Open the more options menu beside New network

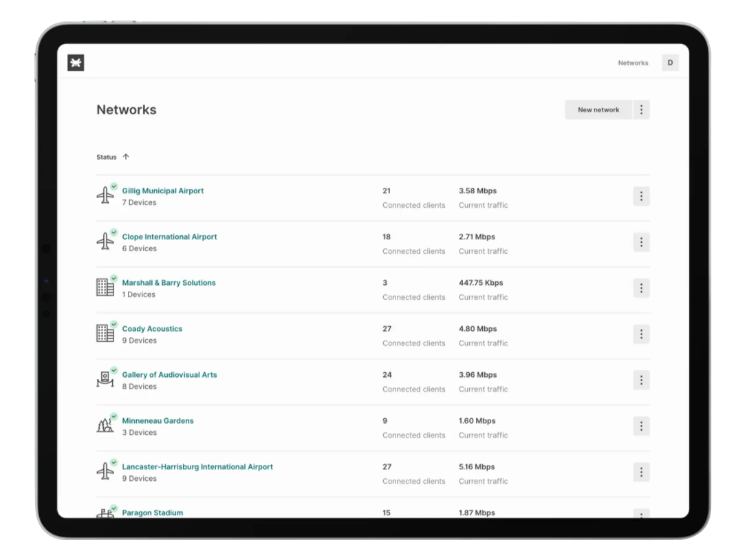tap(641, 110)
